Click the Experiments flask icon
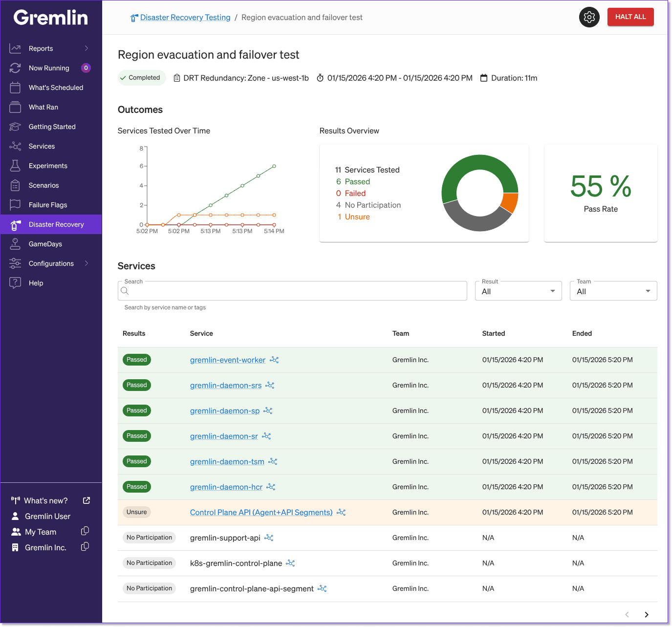Viewport: 672px width, 627px height. pyautogui.click(x=15, y=166)
